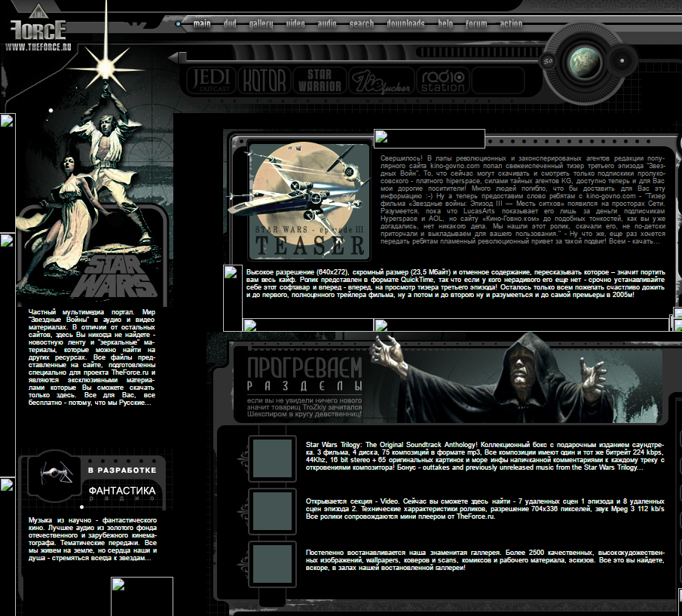Image resolution: width=682 pixels, height=616 pixels.
Task: Open the gallery menu item
Action: pos(261,24)
